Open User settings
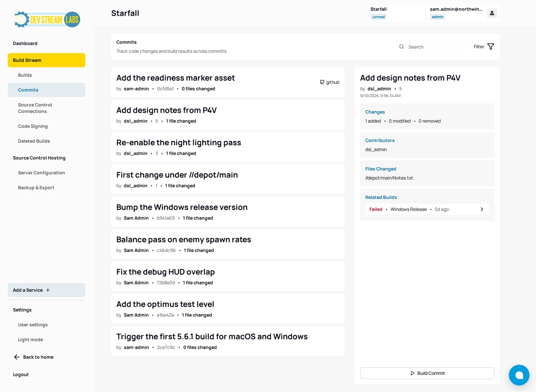536x392 pixels. point(33,325)
